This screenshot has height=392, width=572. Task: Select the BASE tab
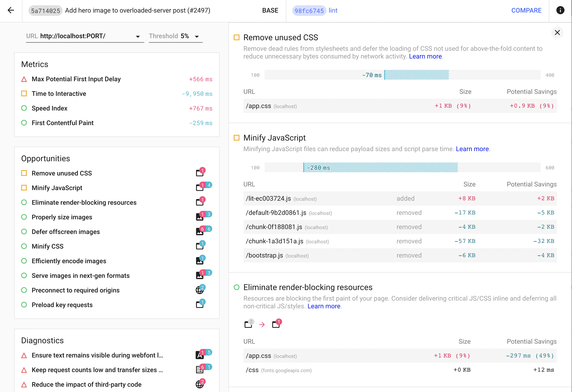point(270,11)
